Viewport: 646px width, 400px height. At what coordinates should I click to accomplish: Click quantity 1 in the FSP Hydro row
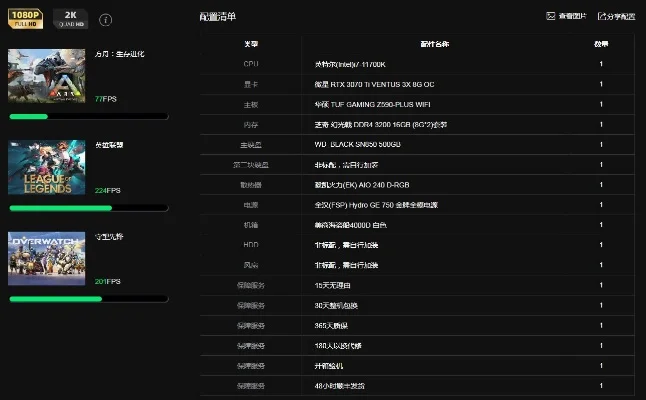(x=601, y=205)
